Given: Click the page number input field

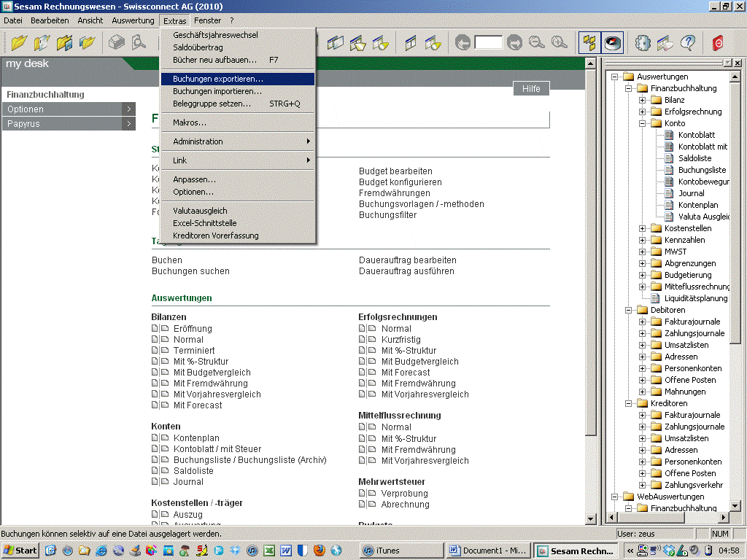Looking at the screenshot, I should (x=488, y=43).
